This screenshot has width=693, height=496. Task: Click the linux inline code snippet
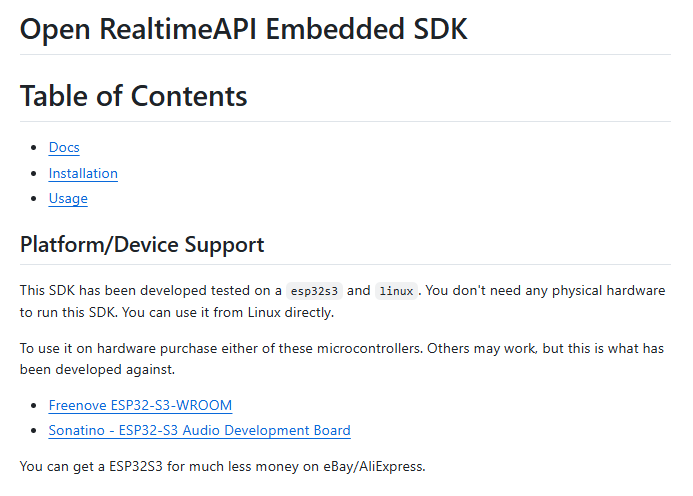pos(396,291)
